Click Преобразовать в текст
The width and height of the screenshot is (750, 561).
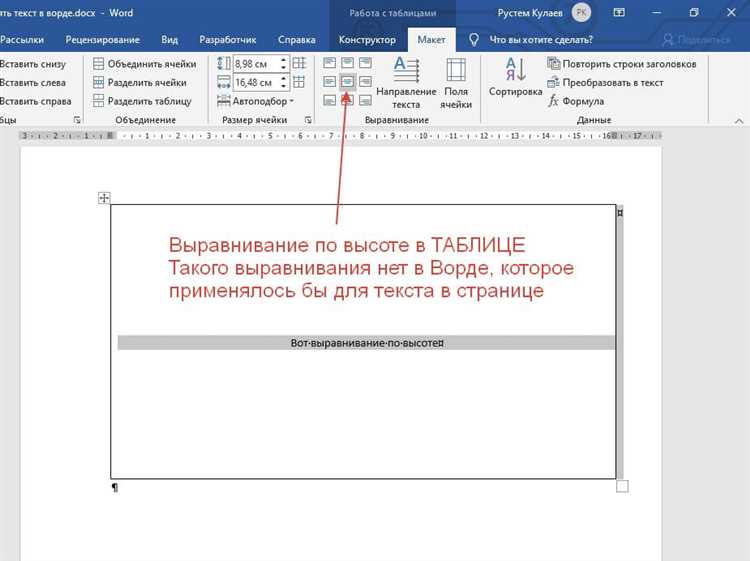[606, 82]
